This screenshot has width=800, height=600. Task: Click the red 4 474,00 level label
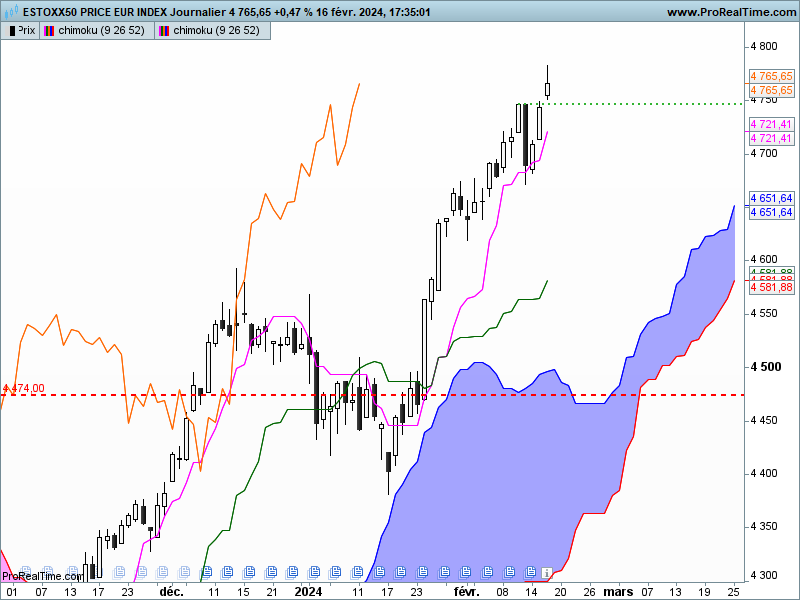(23, 388)
